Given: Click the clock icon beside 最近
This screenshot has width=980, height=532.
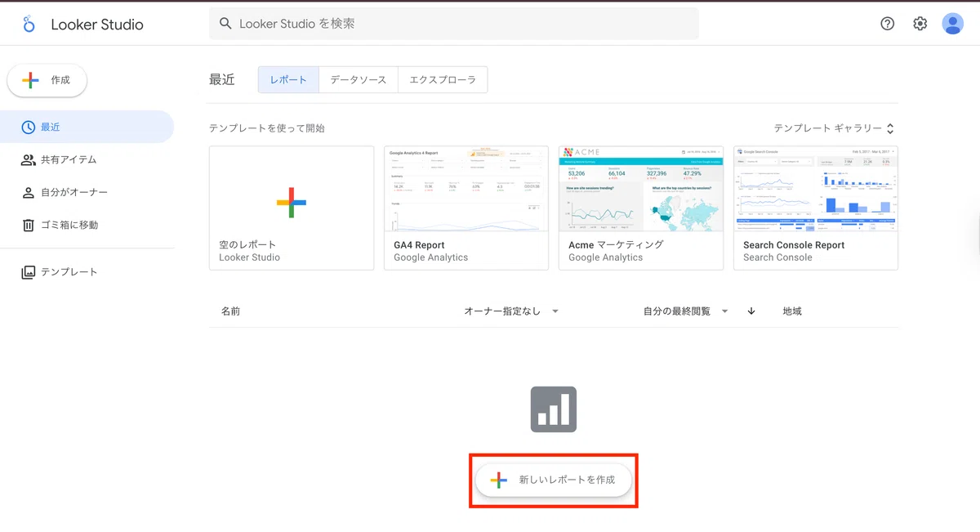Looking at the screenshot, I should coord(28,127).
